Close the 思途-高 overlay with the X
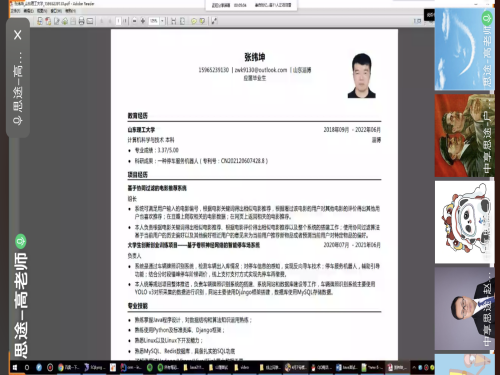 [18, 35]
